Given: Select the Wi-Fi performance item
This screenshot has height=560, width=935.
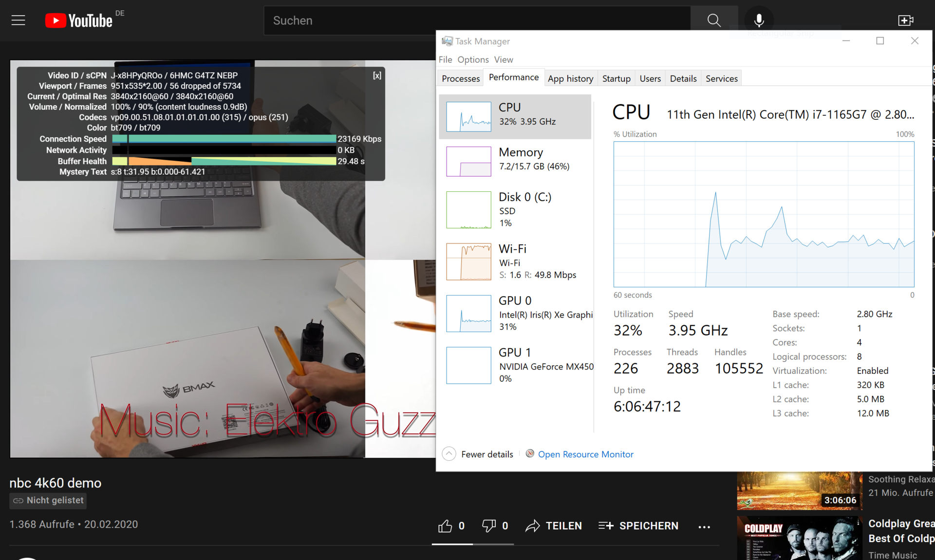Looking at the screenshot, I should (515, 261).
